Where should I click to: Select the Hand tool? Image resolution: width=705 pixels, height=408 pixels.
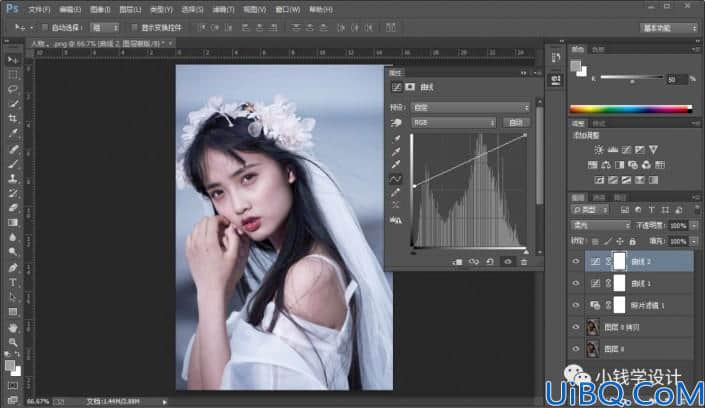click(x=13, y=327)
